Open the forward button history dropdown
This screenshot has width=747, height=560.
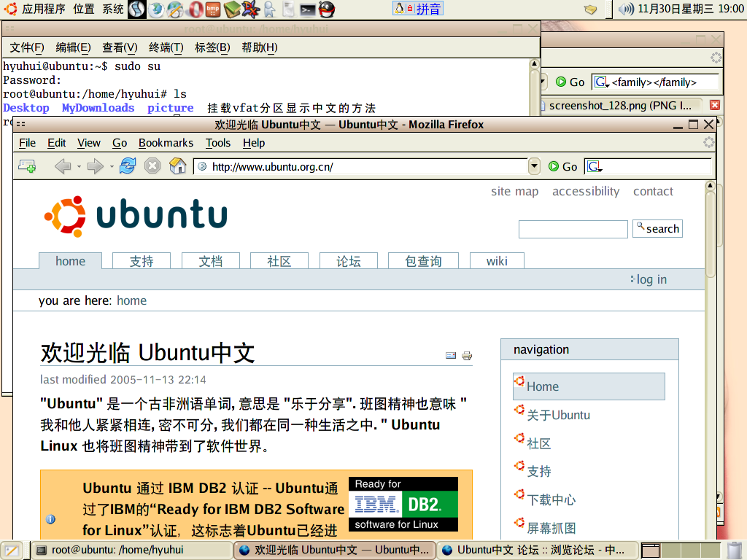click(112, 167)
